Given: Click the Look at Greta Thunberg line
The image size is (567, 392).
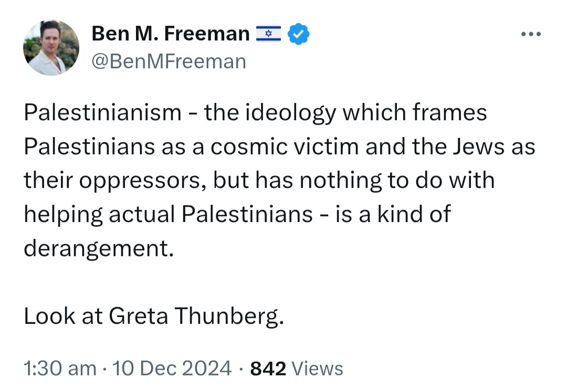Looking at the screenshot, I should tap(154, 316).
